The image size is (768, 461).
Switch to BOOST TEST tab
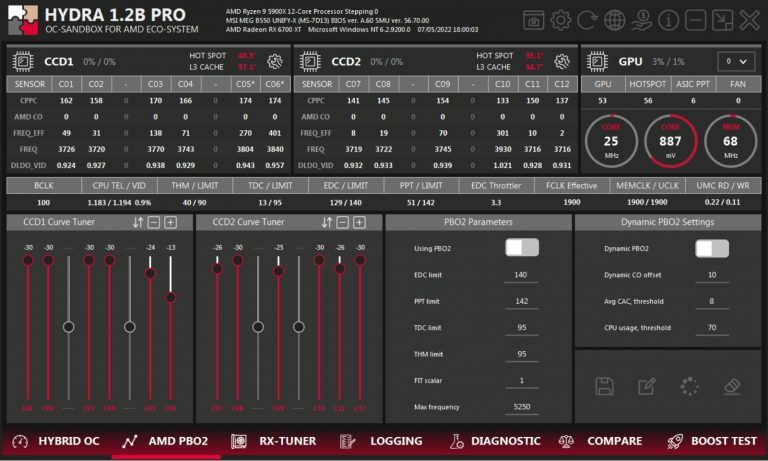pyautogui.click(x=712, y=441)
